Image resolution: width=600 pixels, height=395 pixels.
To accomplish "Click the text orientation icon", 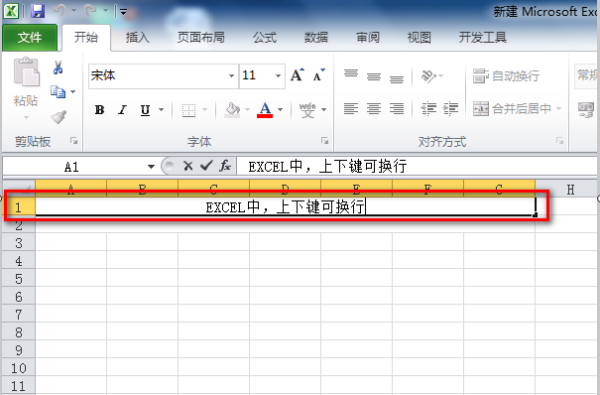I will [429, 76].
